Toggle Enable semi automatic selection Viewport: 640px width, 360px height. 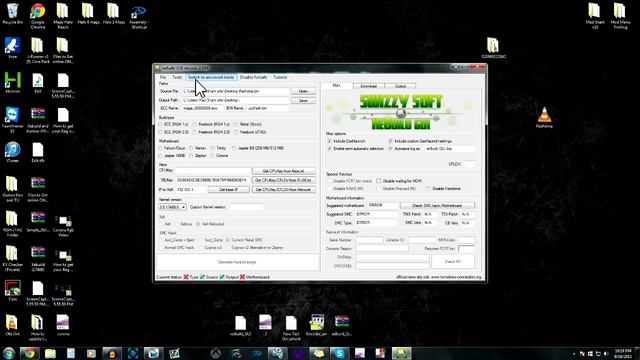pos(329,149)
